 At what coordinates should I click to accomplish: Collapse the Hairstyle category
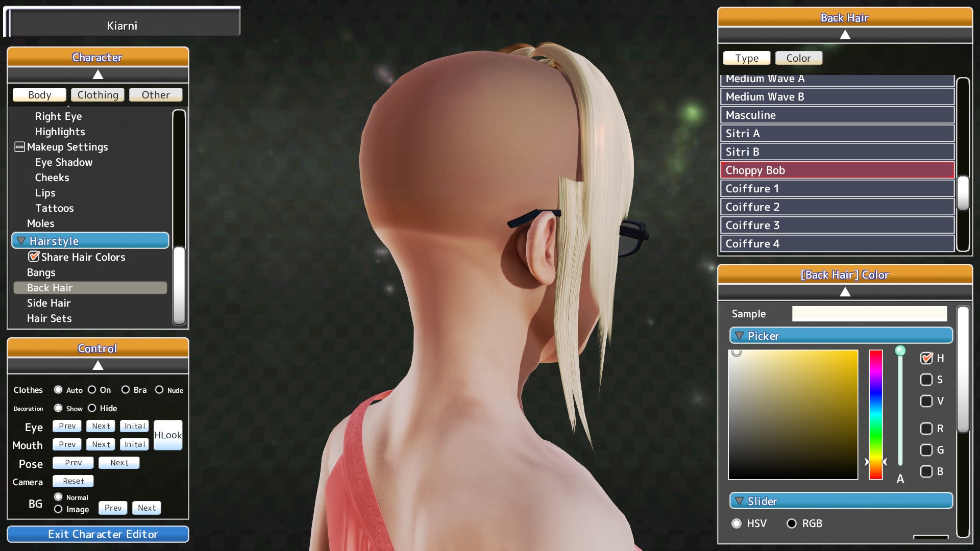(90, 241)
